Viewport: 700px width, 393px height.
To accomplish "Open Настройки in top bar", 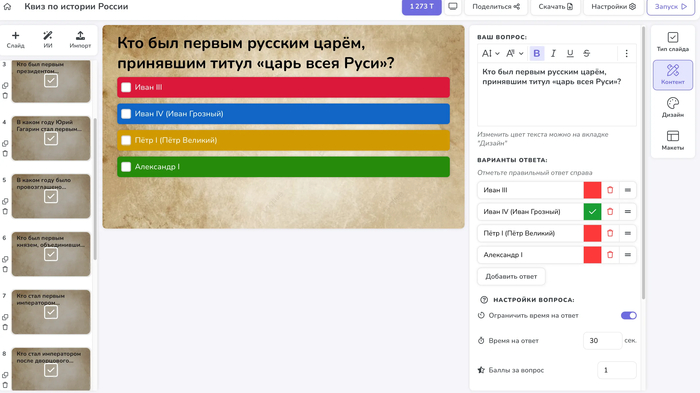I will (613, 7).
